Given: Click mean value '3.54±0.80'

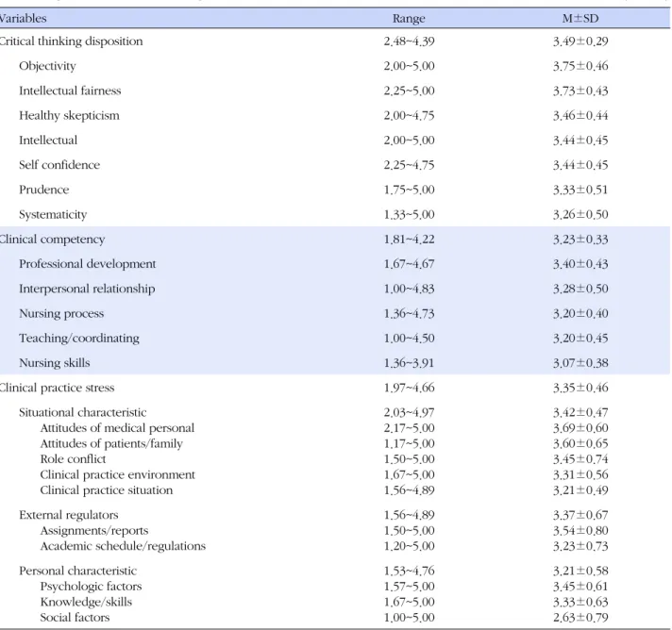Looking at the screenshot, I should point(580,531).
